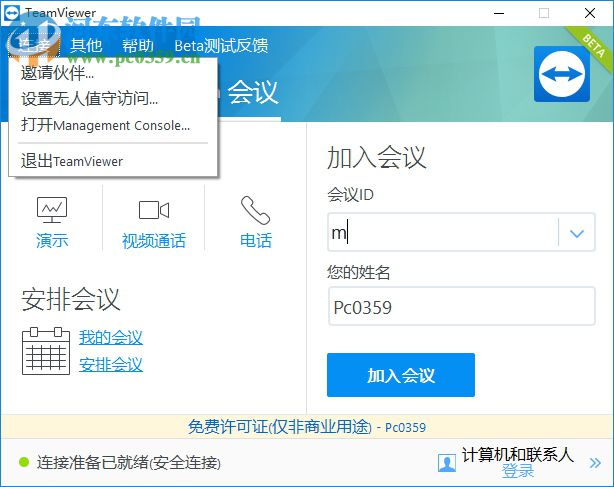Click the green connection status indicator
The width and height of the screenshot is (614, 487).
24,462
